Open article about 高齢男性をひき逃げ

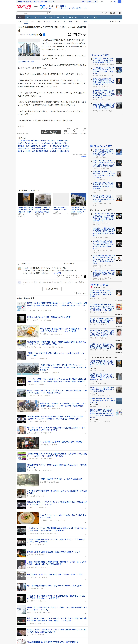pos(55,574)
